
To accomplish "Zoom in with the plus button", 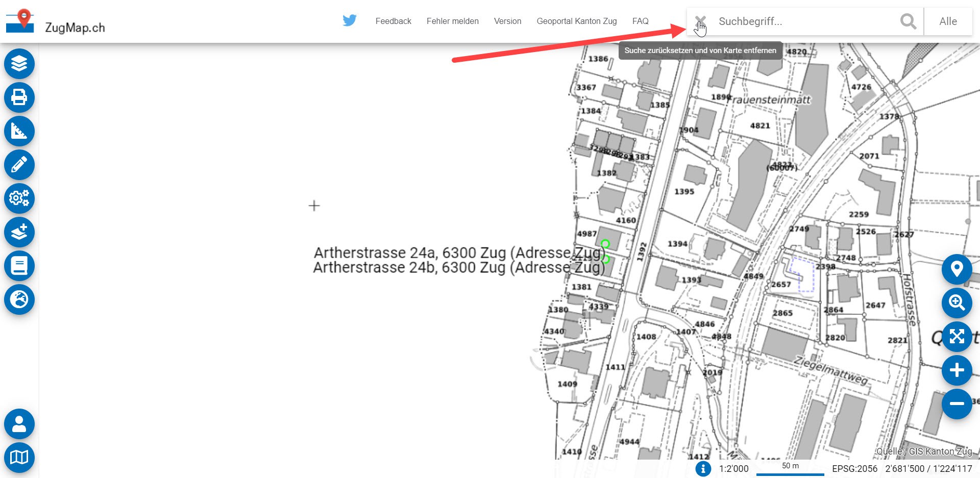I will [957, 370].
